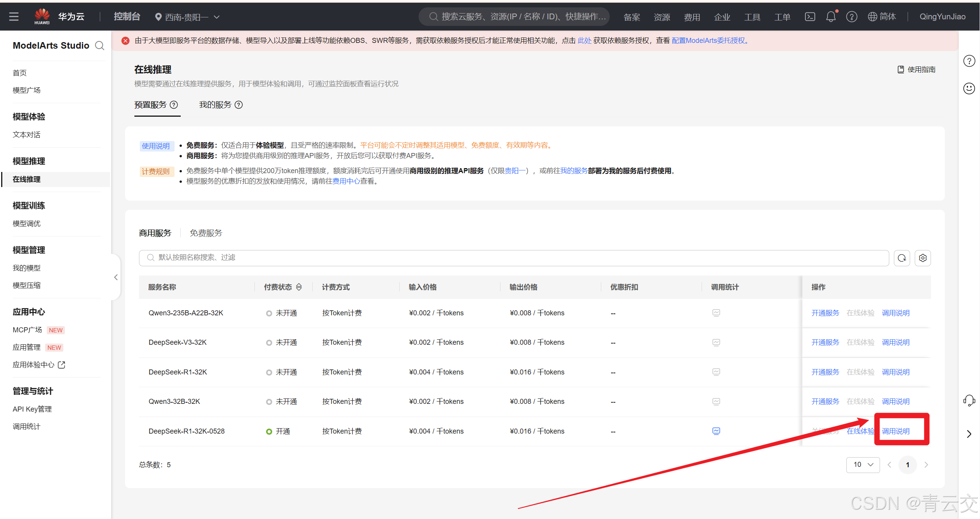This screenshot has height=519, width=980.
Task: Go to next page arrow in pagination
Action: [x=926, y=465]
